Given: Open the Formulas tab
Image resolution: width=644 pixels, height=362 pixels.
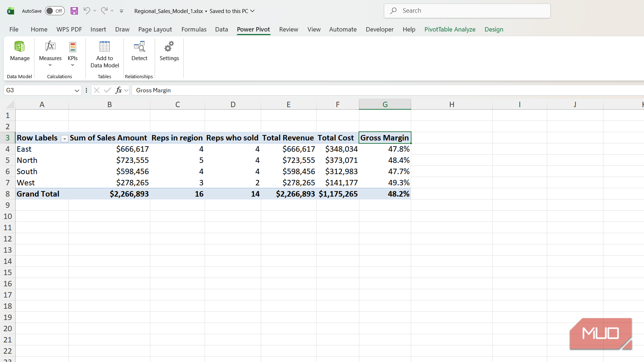Looking at the screenshot, I should tap(194, 29).
